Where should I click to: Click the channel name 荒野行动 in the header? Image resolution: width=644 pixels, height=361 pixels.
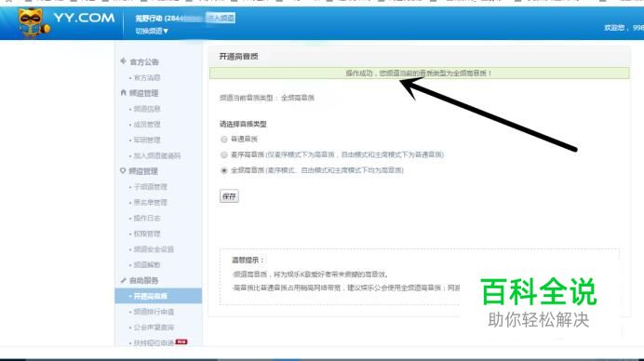tap(149, 18)
